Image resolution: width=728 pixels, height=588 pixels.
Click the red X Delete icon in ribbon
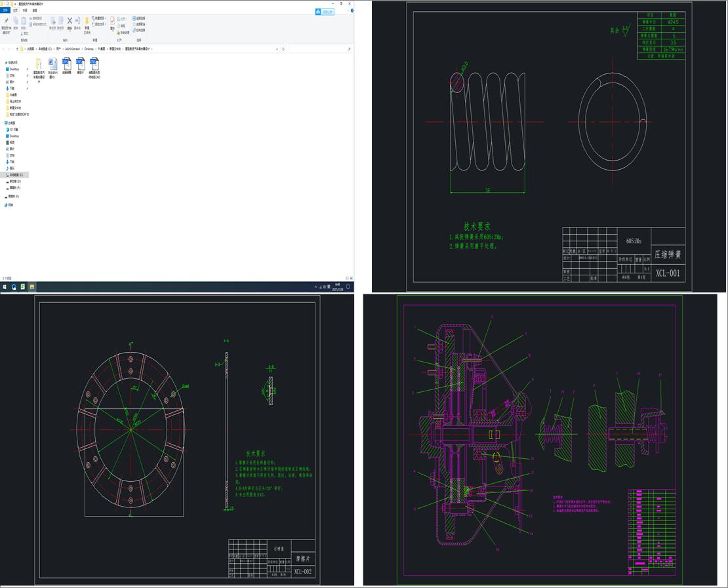tap(70, 22)
